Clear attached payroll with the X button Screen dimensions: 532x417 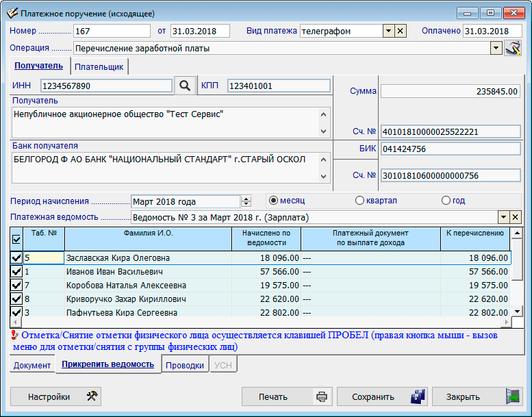pos(516,217)
